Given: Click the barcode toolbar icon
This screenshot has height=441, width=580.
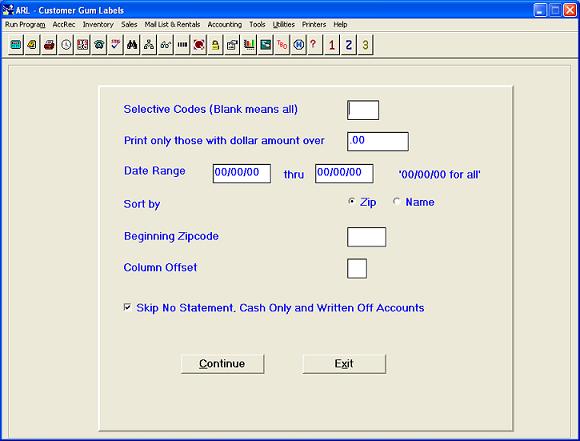Looking at the screenshot, I should click(182, 45).
